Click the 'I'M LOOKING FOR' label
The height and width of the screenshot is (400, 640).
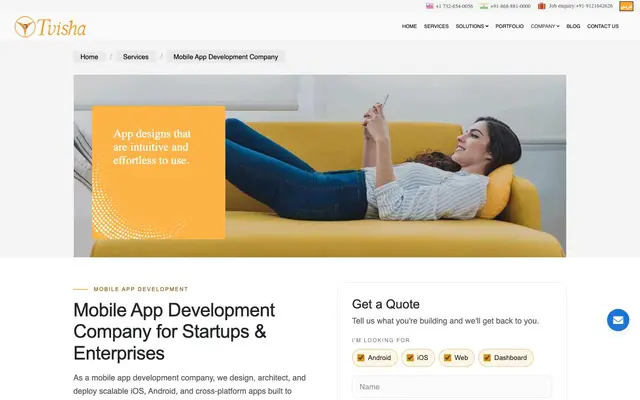coord(381,340)
